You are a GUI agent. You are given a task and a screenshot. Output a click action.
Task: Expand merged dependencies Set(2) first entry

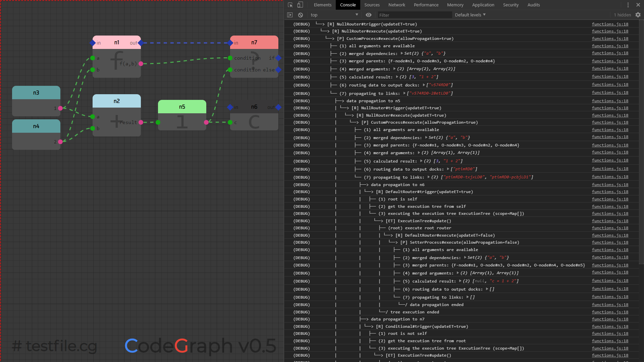pyautogui.click(x=402, y=53)
